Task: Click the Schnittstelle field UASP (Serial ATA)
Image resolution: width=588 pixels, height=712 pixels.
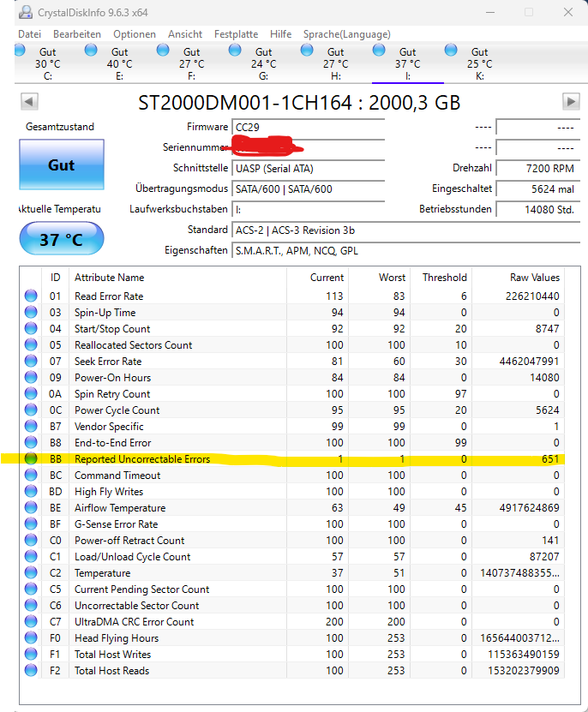Action: point(309,169)
